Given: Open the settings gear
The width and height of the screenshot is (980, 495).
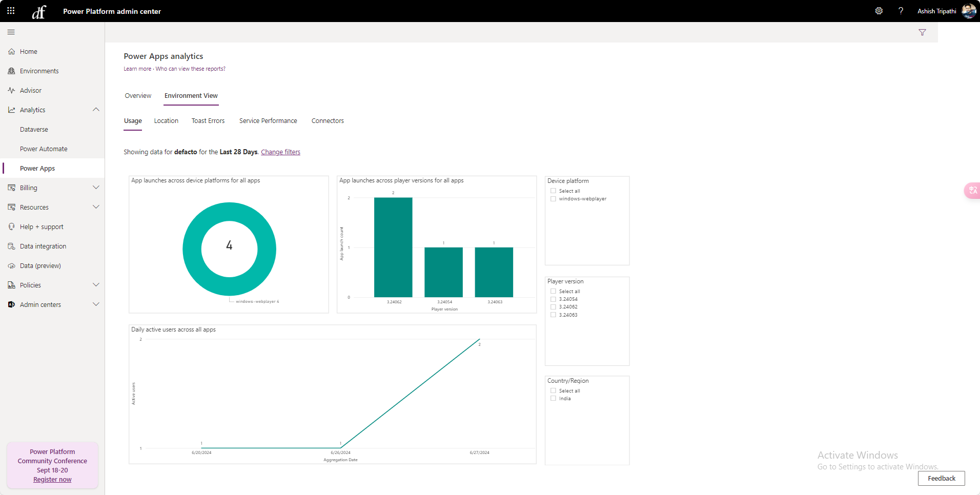Looking at the screenshot, I should (x=879, y=11).
